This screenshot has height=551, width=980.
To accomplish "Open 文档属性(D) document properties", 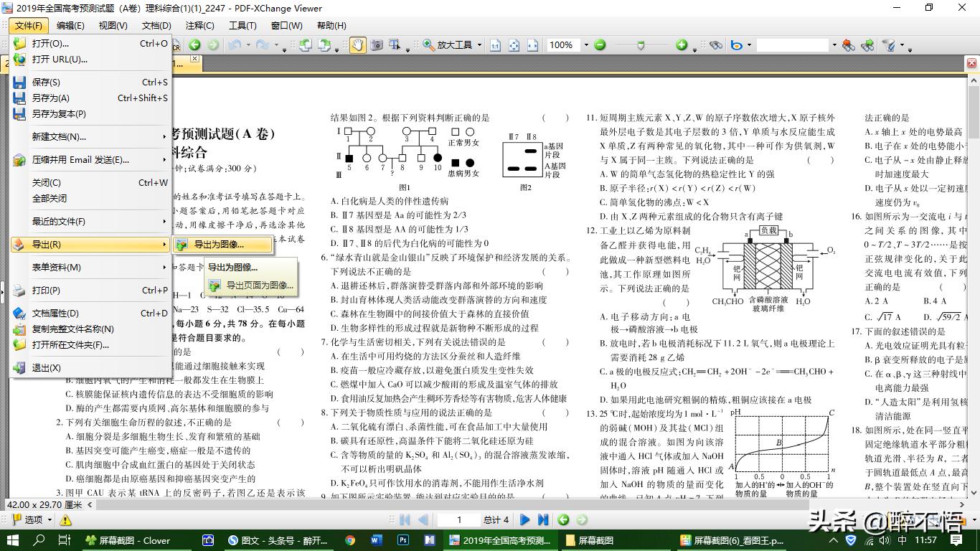I will 55,314.
